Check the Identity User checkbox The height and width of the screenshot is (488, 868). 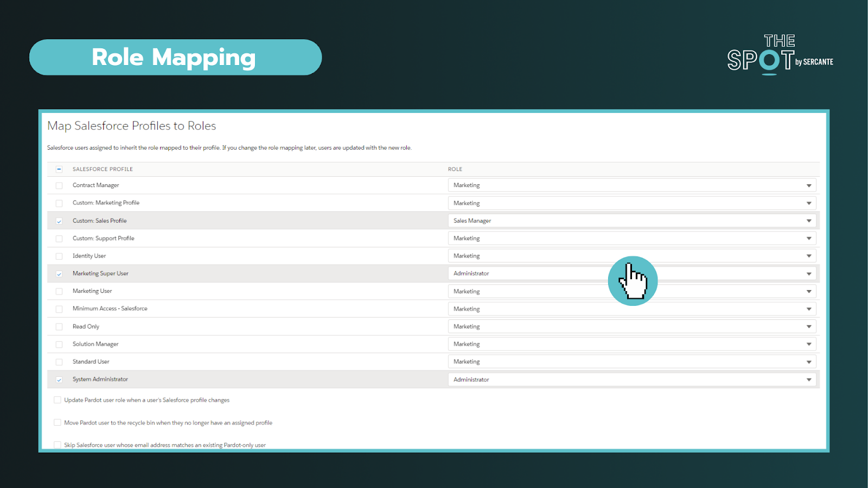coord(59,256)
